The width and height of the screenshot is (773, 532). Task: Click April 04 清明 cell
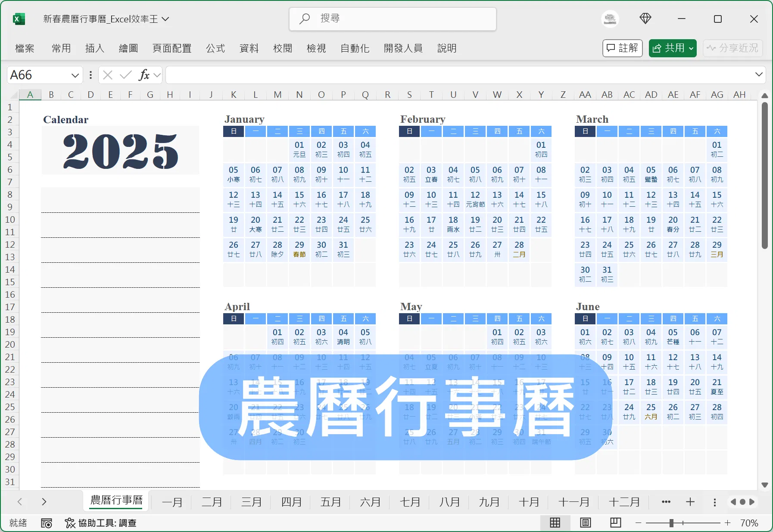tap(343, 337)
